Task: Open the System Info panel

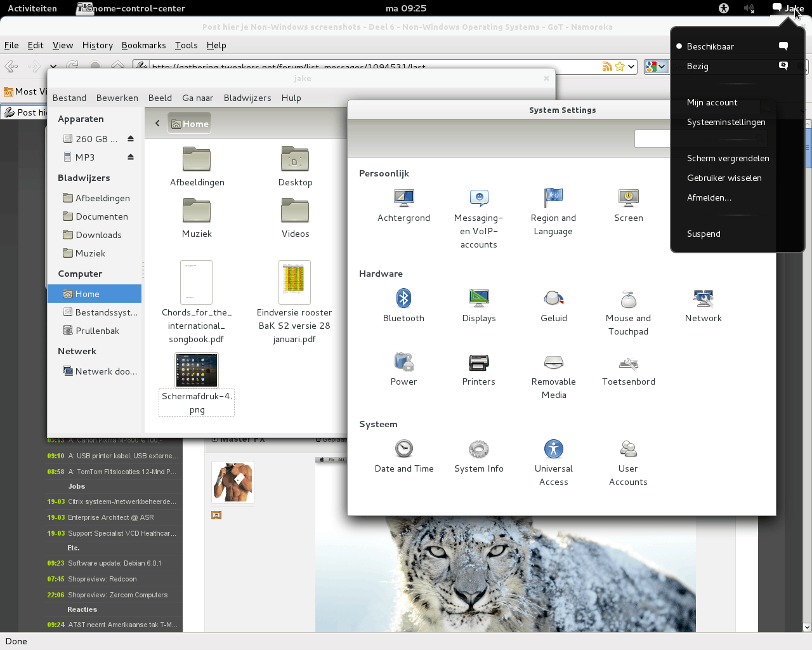Action: 479,456
